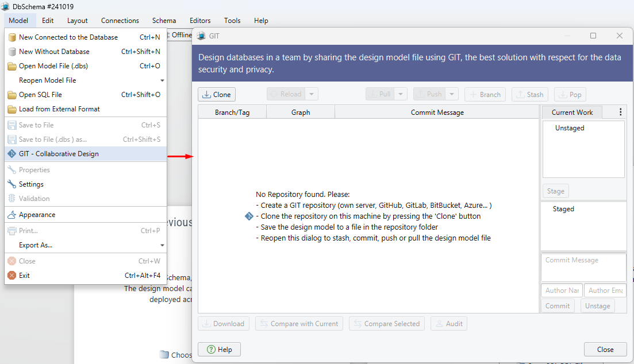The width and height of the screenshot is (634, 364).
Task: Click the red Exit icon
Action: (12, 276)
